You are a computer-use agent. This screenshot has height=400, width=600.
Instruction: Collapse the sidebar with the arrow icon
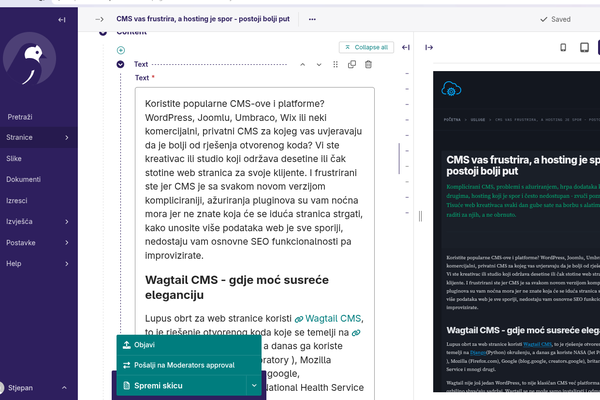click(62, 20)
